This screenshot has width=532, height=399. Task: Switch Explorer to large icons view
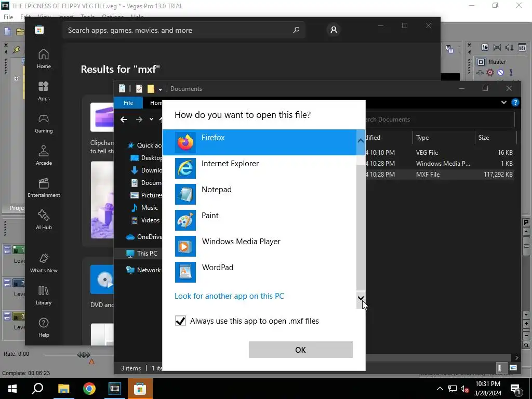(513, 368)
